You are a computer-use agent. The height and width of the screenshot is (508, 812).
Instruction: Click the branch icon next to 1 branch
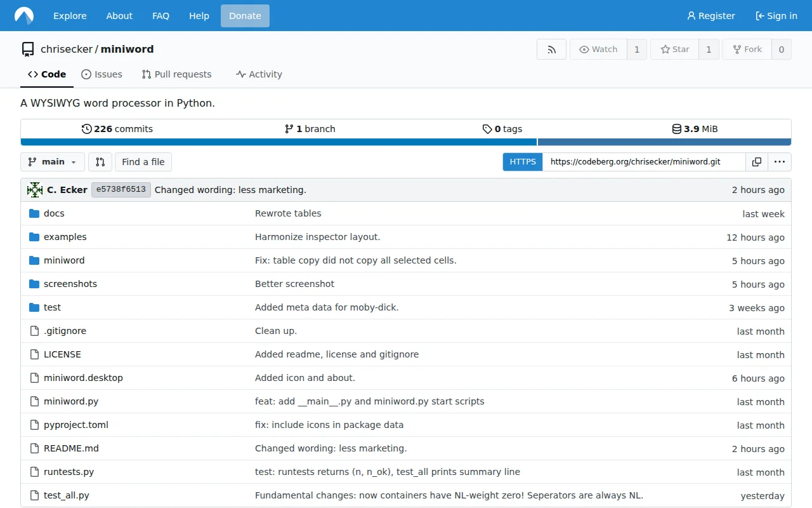289,129
